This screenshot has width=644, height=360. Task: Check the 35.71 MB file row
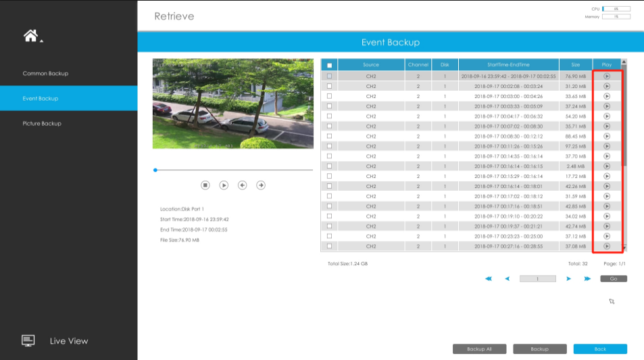(329, 126)
